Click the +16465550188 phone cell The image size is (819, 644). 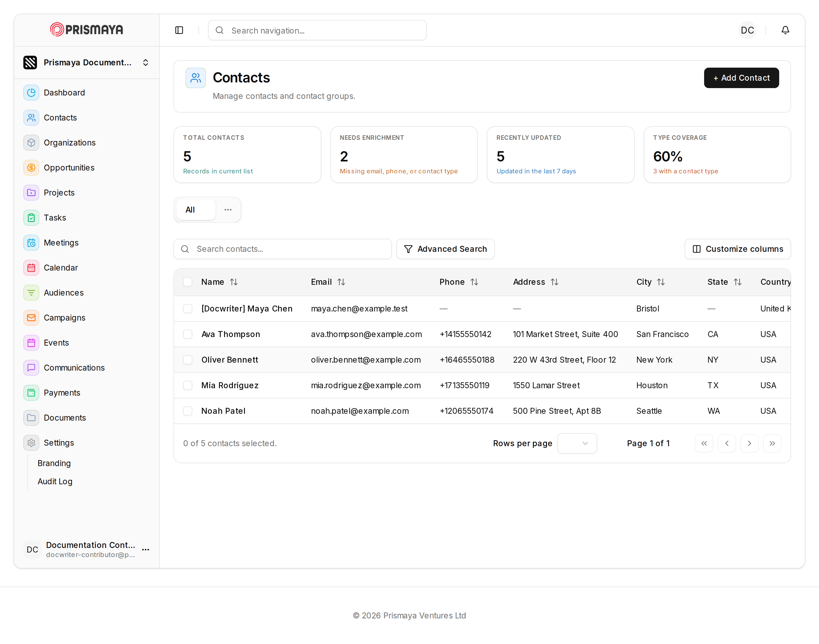pyautogui.click(x=467, y=360)
